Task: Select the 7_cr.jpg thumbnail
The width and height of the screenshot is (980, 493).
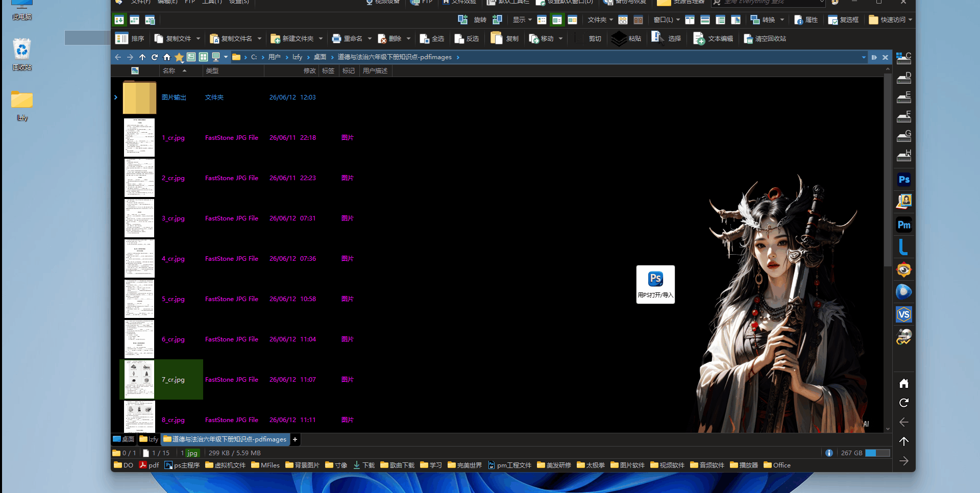Action: click(139, 380)
